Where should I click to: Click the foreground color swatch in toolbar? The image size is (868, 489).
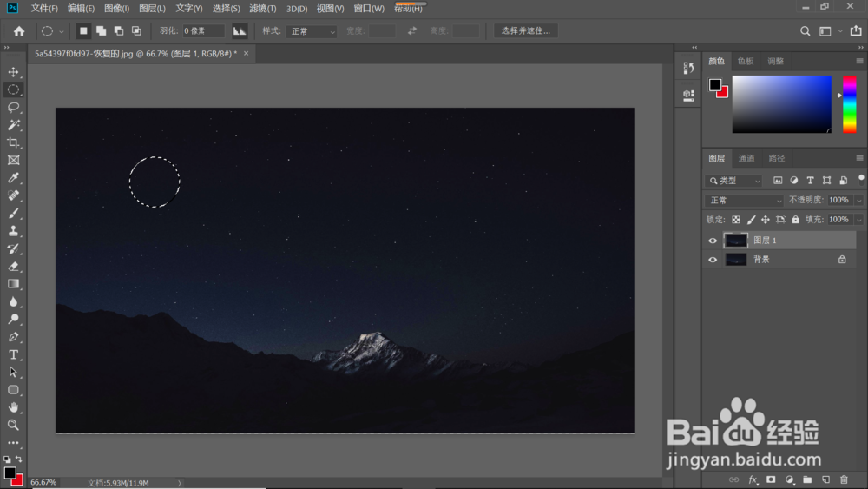coord(10,472)
